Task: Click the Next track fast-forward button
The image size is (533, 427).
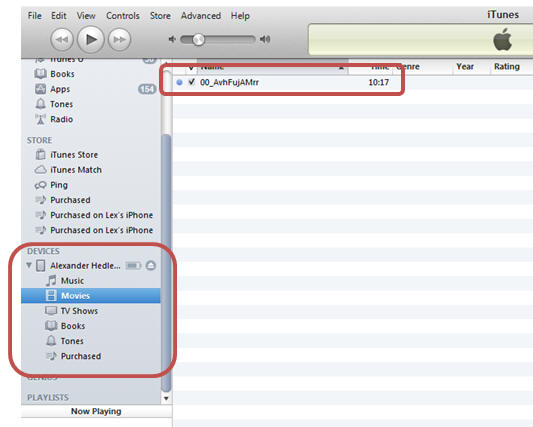Action: [x=119, y=39]
